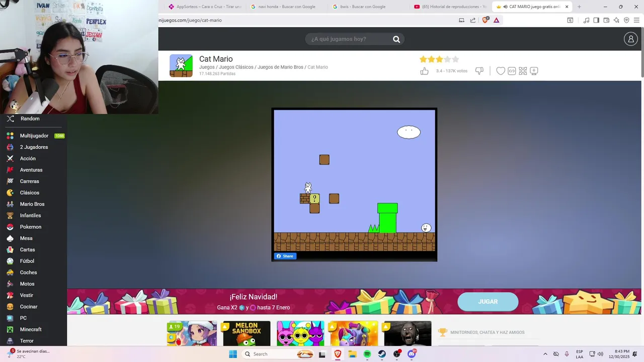This screenshot has height=362, width=644.
Task: Close the CAT MARIO browser tab
Action: (x=567, y=7)
